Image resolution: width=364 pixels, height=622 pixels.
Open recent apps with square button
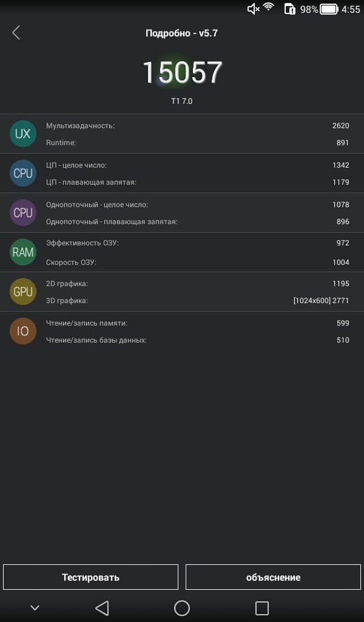pos(261,608)
